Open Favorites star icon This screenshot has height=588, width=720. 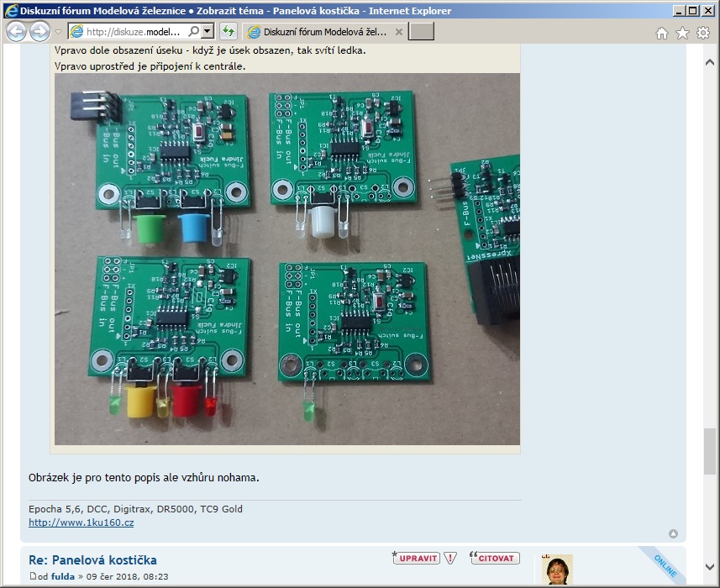(682, 33)
